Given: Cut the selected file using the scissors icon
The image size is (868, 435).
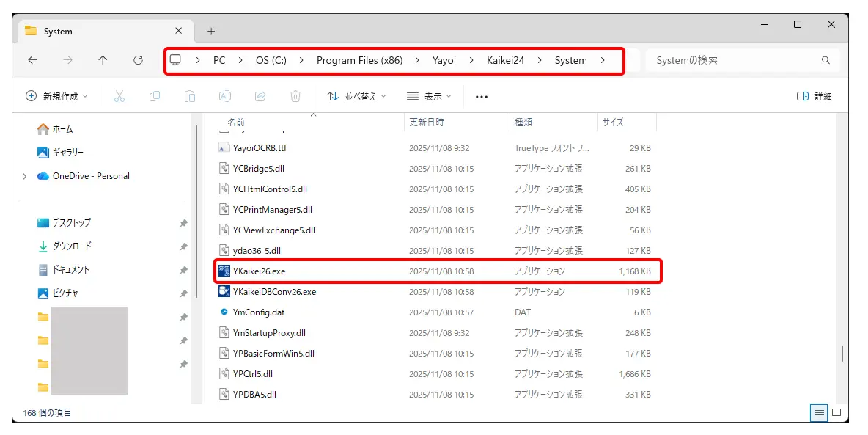Looking at the screenshot, I should (x=119, y=96).
